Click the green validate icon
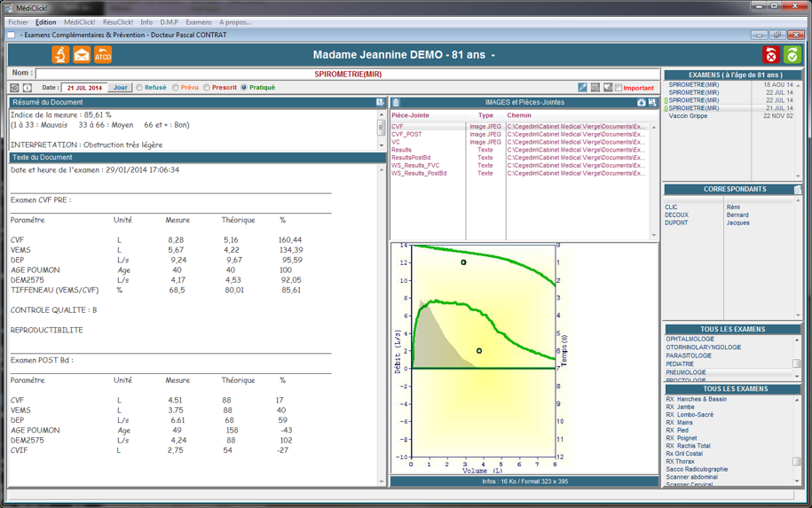The image size is (812, 508). pos(792,55)
